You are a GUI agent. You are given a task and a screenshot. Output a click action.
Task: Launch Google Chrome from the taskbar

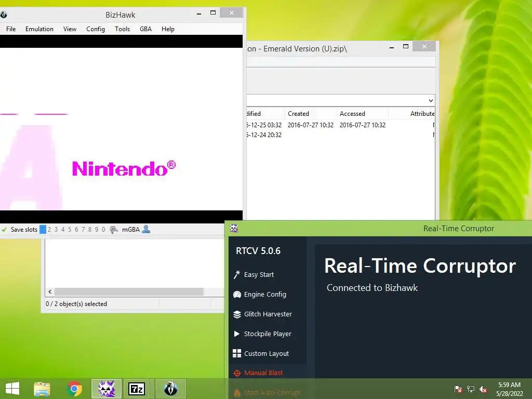(x=74, y=389)
